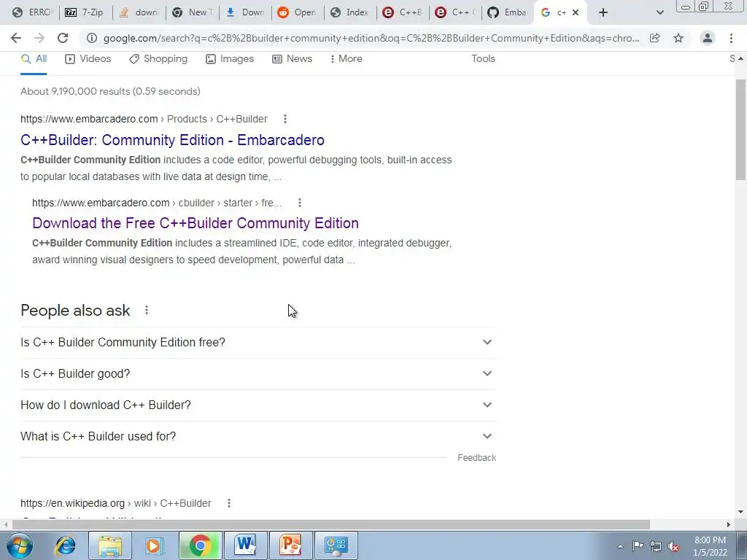747x560 pixels.
Task: Click the horizontal scrollbar thumb
Action: pos(330,524)
